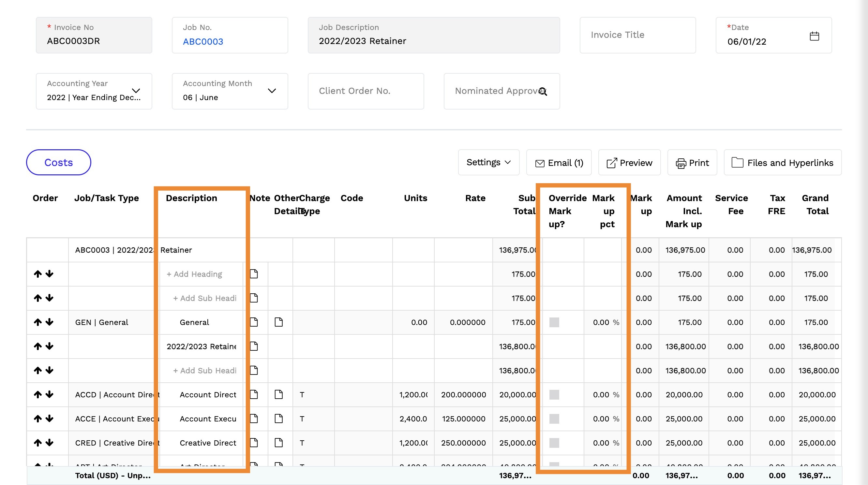Click the Nominated Approver search magnifier icon
The height and width of the screenshot is (485, 868).
coord(543,91)
